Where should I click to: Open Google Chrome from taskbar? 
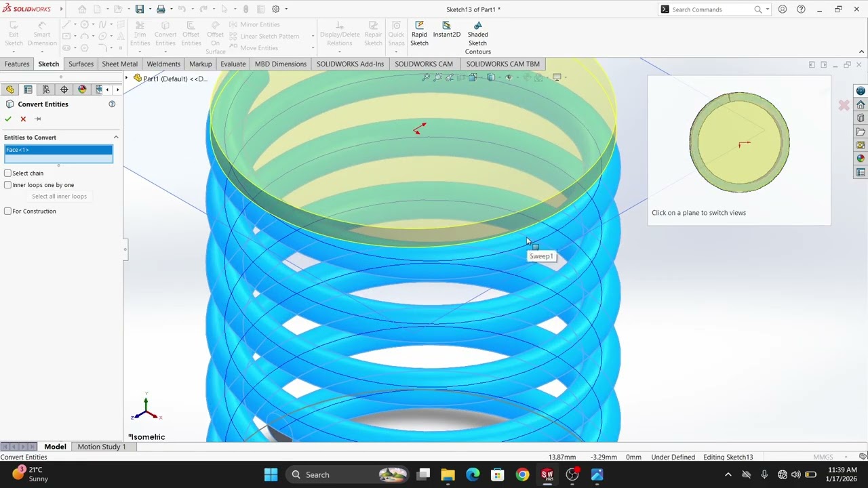(x=522, y=474)
